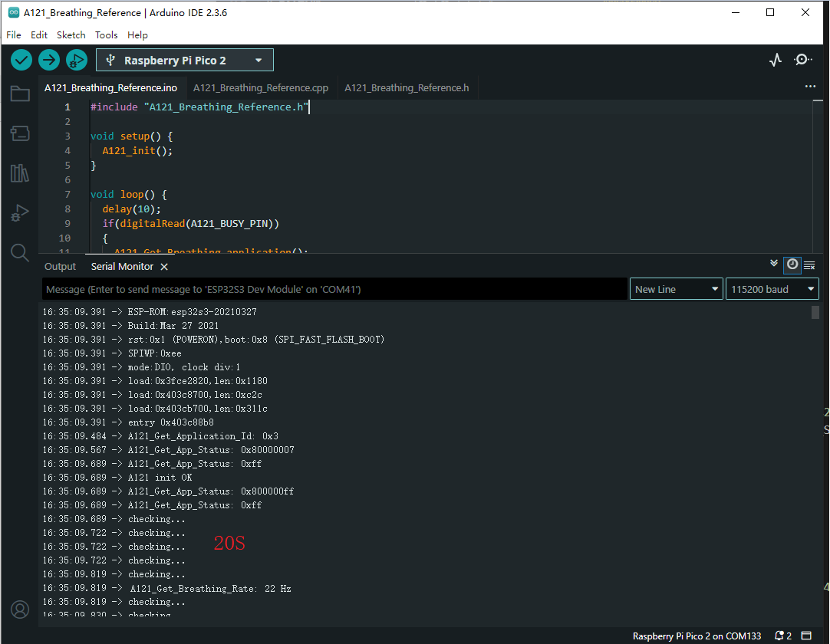Switch to the Output panel tab
The width and height of the screenshot is (830, 644).
coord(60,267)
